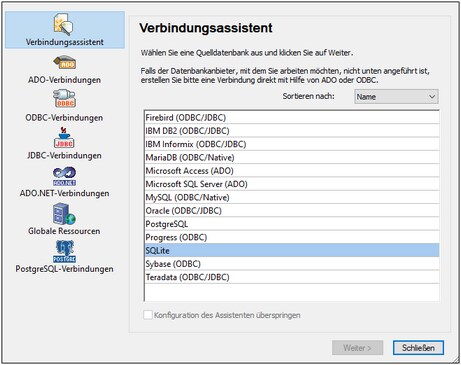This screenshot has width=461, height=365.
Task: Select Microsoft SQL Server (ADO) entry
Action: tap(292, 184)
